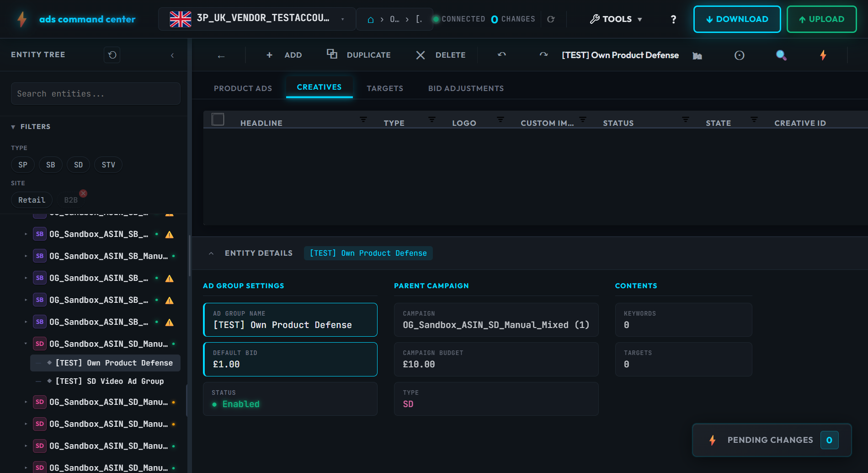Click the redo arrow icon
Image resolution: width=868 pixels, height=473 pixels.
(x=543, y=55)
